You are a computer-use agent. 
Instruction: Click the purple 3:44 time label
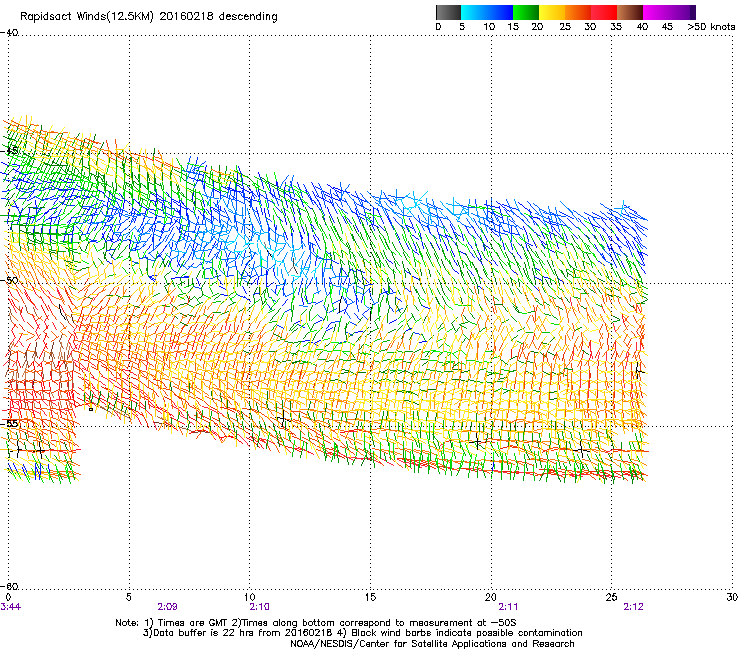pyautogui.click(x=10, y=607)
